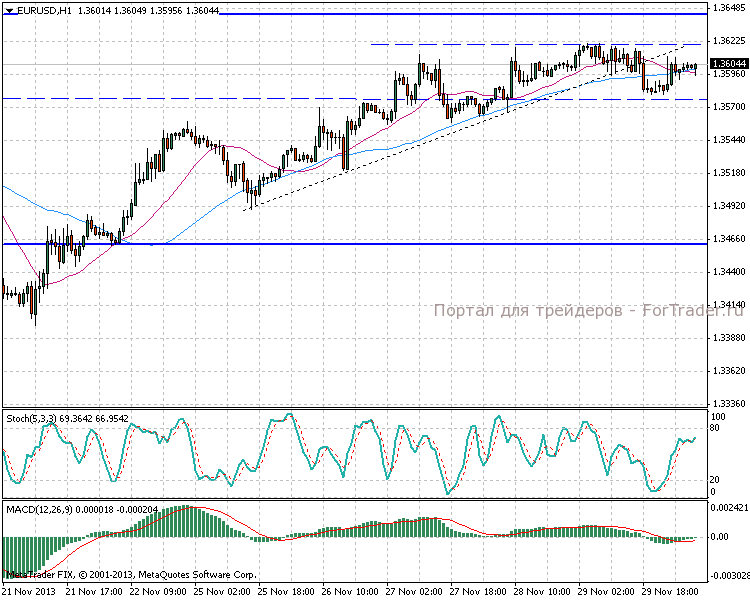750x600 pixels.
Task: Click the EURUSD,H1 symbol label
Action: tap(44, 11)
